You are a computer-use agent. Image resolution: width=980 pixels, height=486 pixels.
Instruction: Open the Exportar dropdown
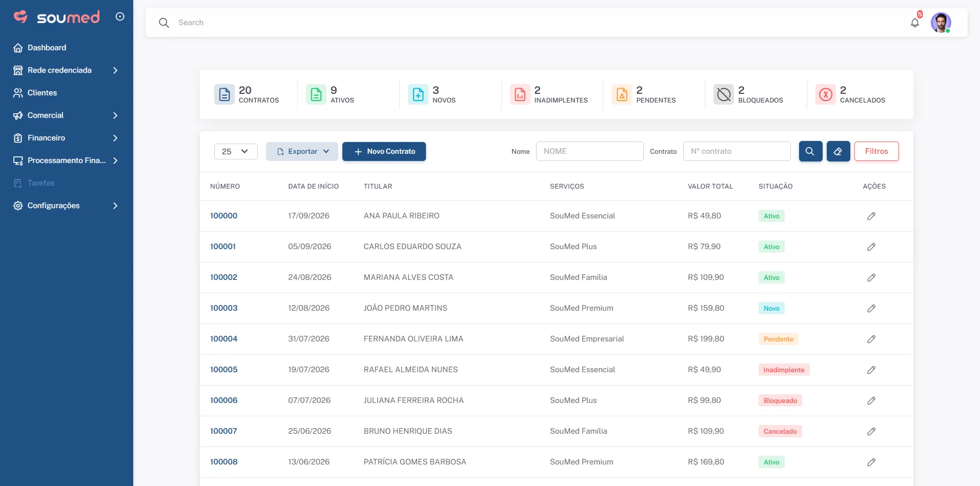tap(302, 151)
